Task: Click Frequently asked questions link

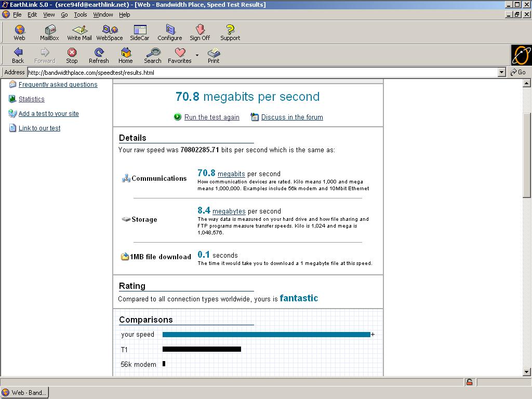Action: (58, 85)
